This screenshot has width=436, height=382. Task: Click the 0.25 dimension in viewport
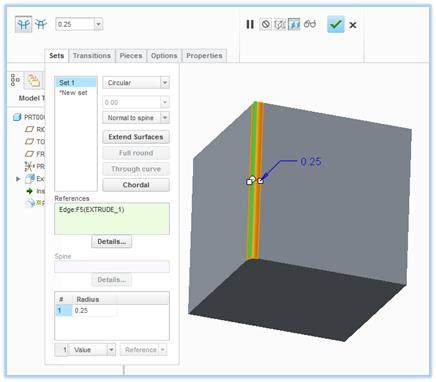[311, 162]
